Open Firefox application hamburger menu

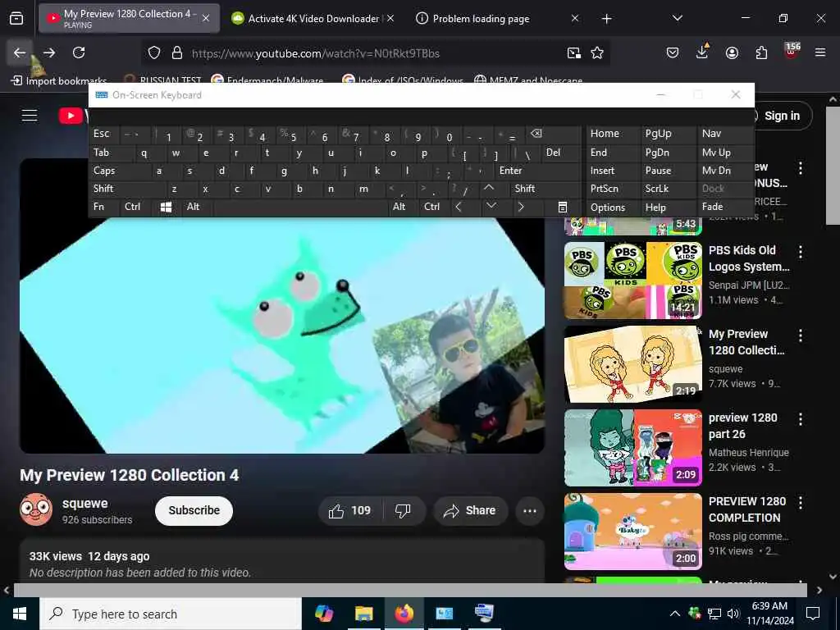pos(820,53)
